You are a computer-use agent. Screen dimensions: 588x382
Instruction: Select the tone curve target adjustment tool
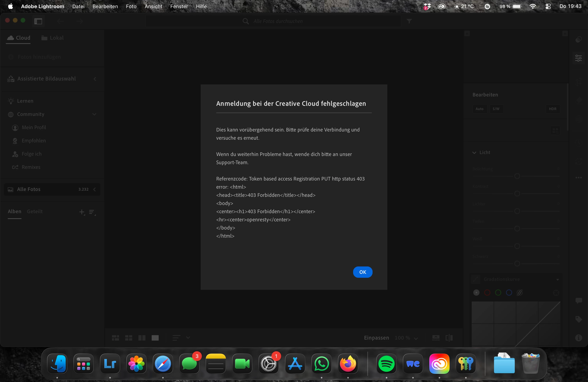click(556, 293)
